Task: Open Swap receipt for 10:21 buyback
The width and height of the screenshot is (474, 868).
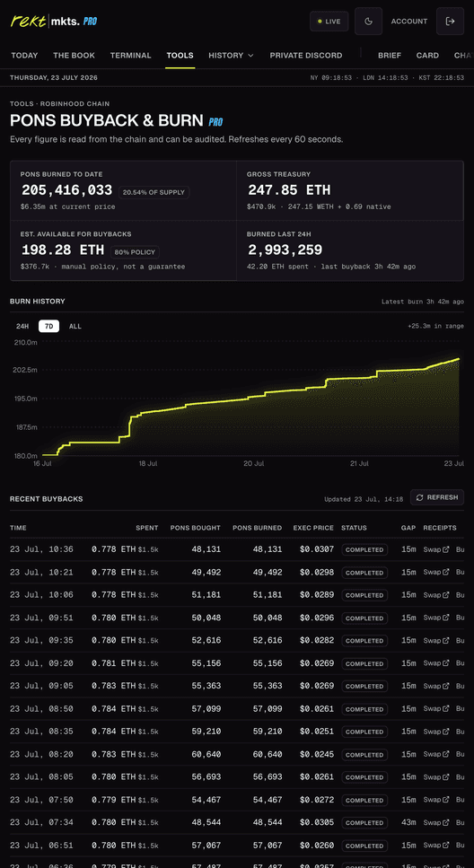Action: (x=436, y=572)
